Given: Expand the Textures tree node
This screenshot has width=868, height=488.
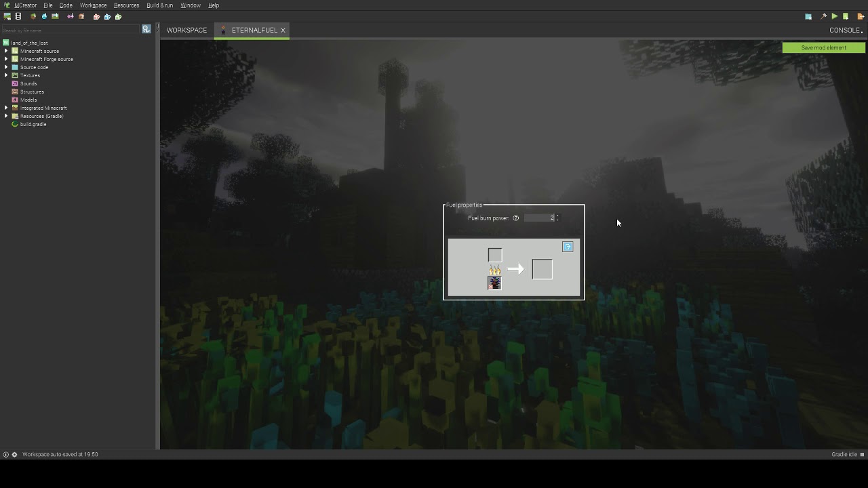Looking at the screenshot, I should point(6,75).
